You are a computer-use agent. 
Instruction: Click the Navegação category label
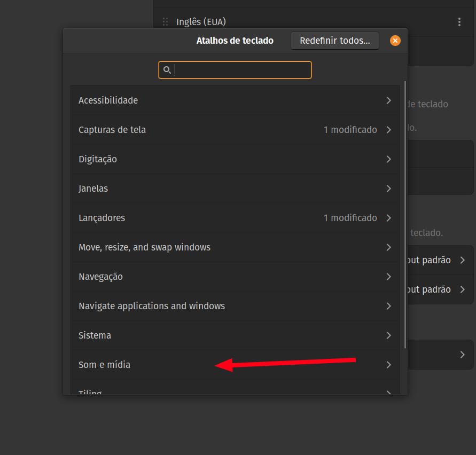(100, 277)
